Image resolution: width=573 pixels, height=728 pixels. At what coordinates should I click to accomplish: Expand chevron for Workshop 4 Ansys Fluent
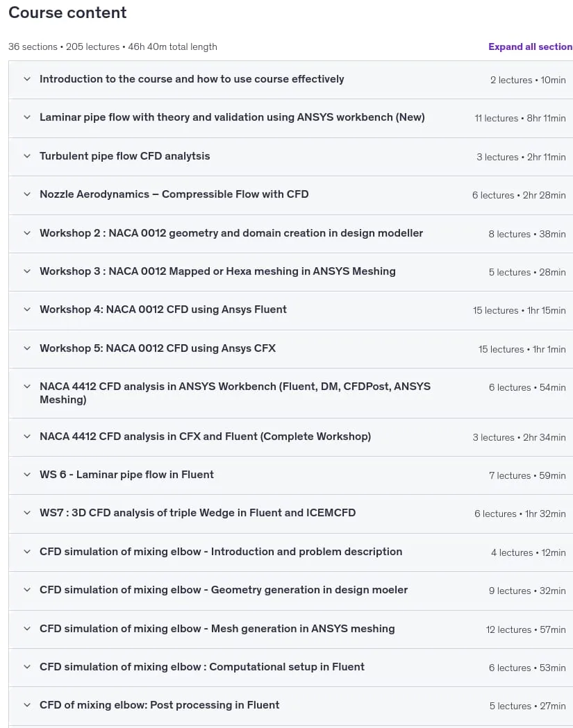(x=27, y=310)
